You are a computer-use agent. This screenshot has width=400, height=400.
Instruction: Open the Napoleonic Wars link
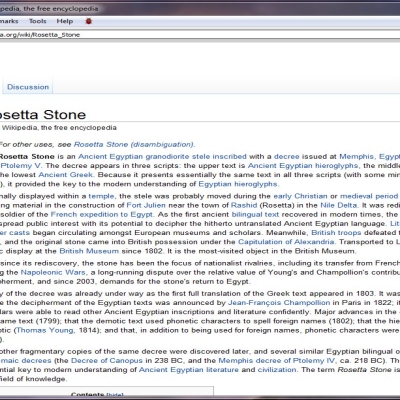click(54, 272)
